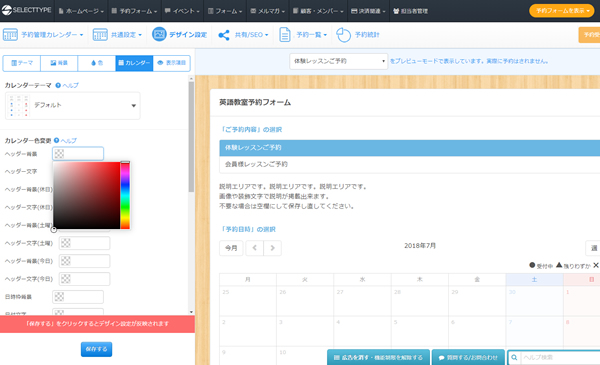Open the 体験レッスンご予約 preview dropdown
The height and width of the screenshot is (365, 600).
pyautogui.click(x=339, y=61)
